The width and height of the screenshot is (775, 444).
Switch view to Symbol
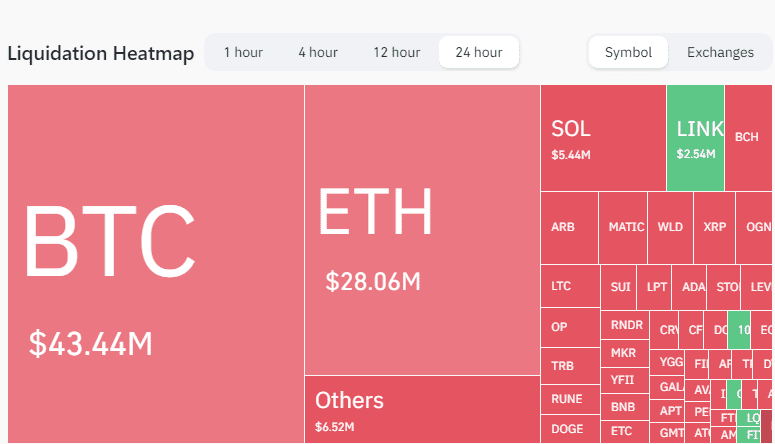[x=628, y=52]
